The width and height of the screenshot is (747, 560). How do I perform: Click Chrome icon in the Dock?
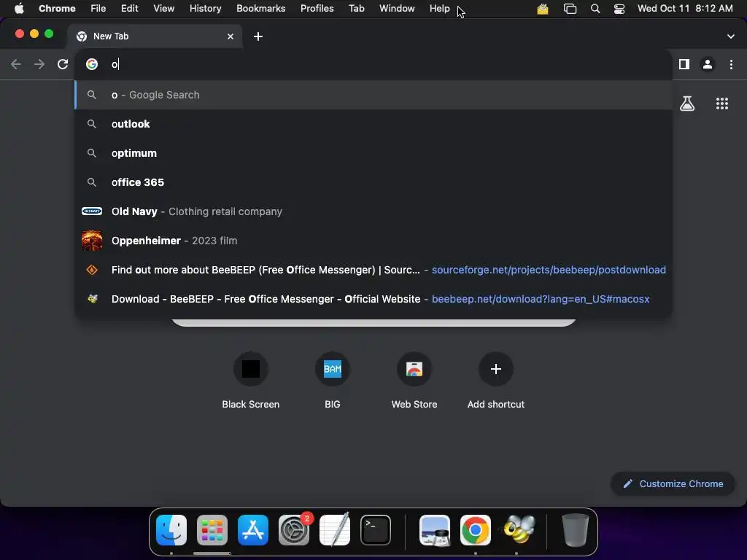click(476, 530)
